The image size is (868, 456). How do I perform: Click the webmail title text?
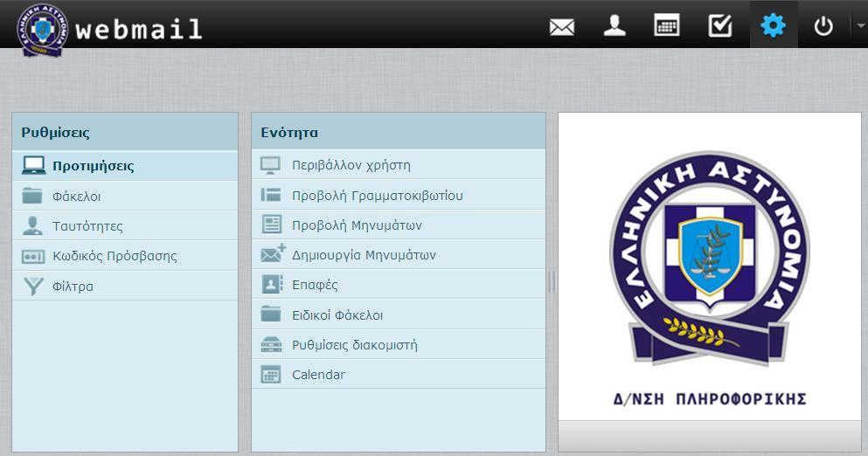[x=138, y=29]
